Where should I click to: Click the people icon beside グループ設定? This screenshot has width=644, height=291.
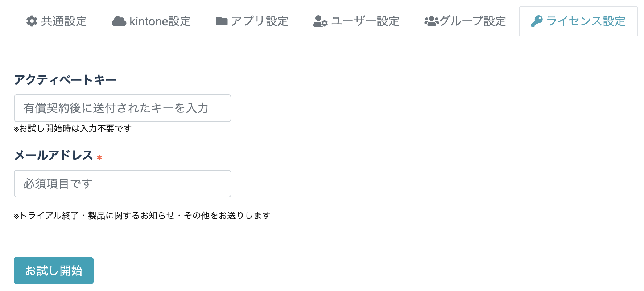coord(432,21)
